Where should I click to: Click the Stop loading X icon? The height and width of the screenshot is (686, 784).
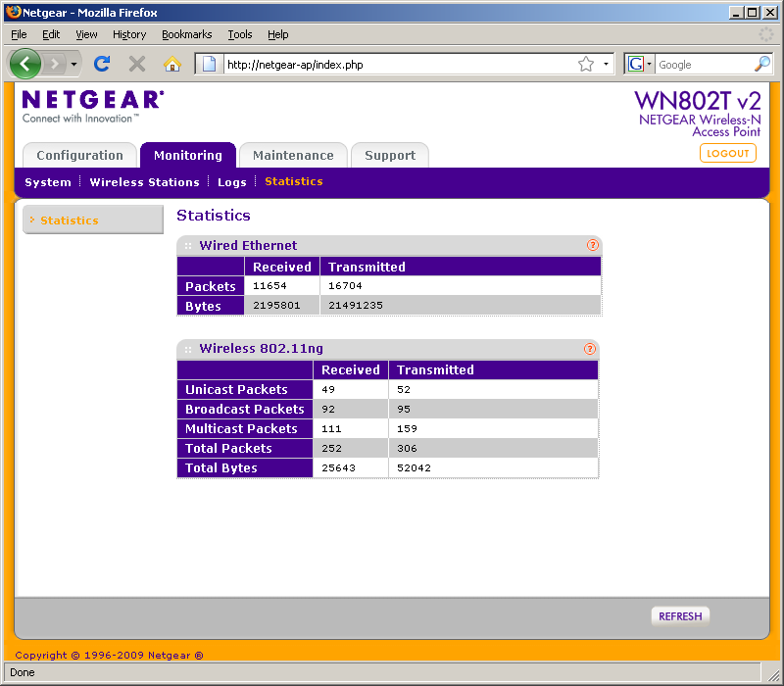click(136, 64)
